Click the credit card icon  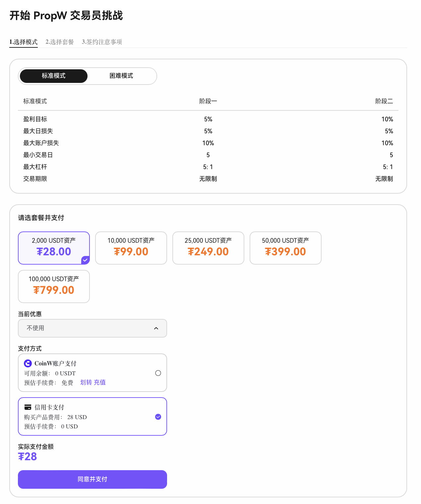pyautogui.click(x=28, y=407)
